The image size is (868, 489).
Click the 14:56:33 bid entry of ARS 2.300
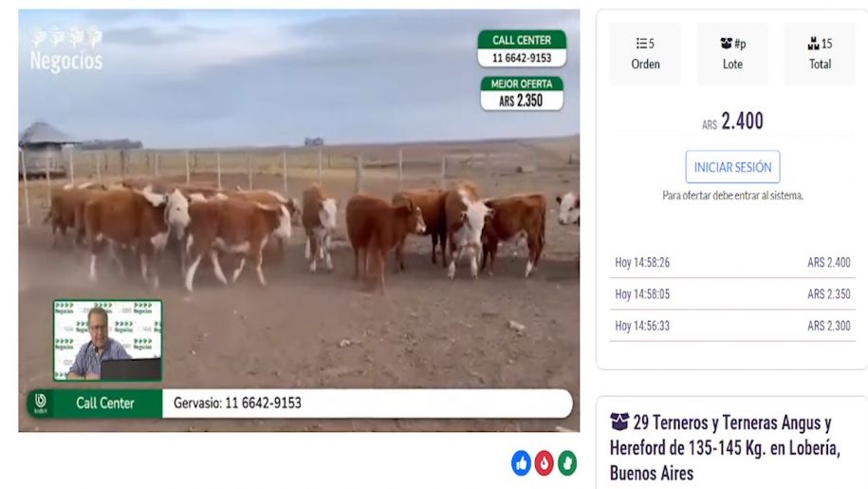(732, 326)
